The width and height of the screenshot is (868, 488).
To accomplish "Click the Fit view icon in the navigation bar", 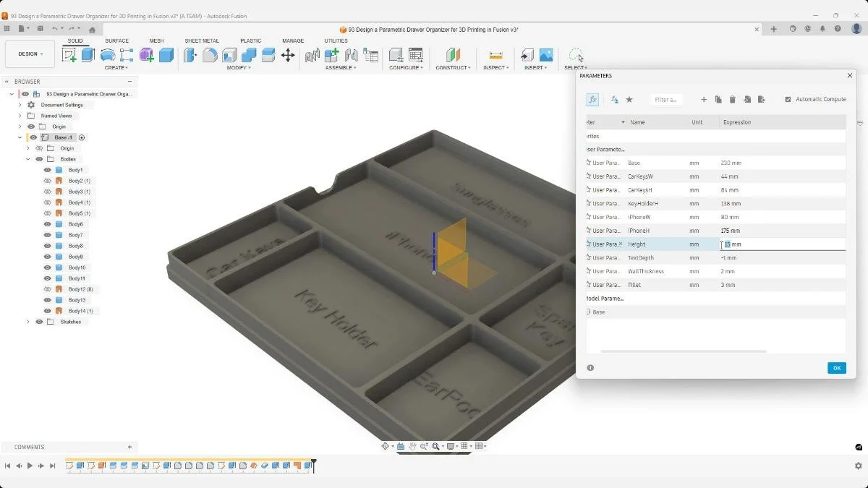I will 436,446.
